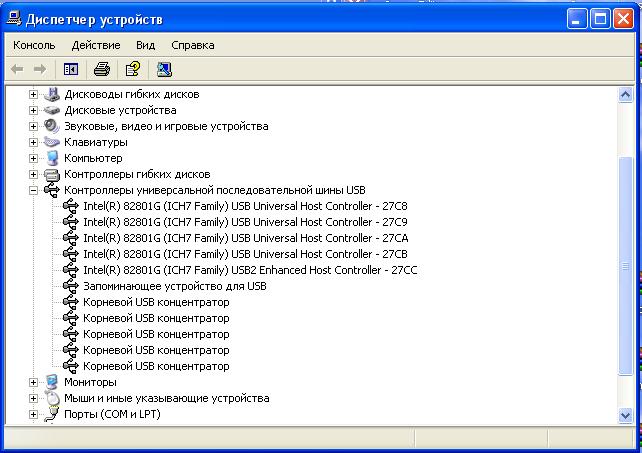Click the floppy disk drives category icon
The image size is (642, 453).
point(52,94)
